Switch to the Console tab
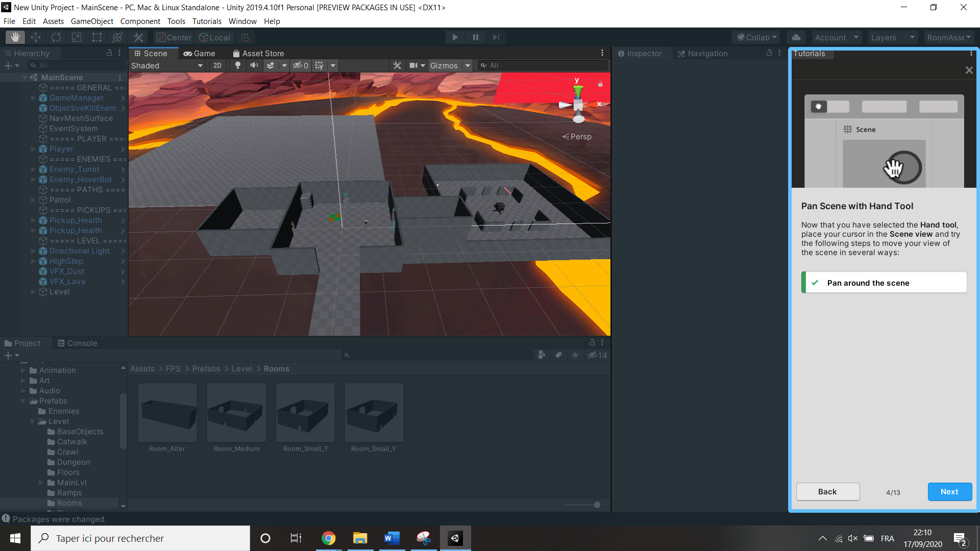The image size is (980, 551). 77,343
